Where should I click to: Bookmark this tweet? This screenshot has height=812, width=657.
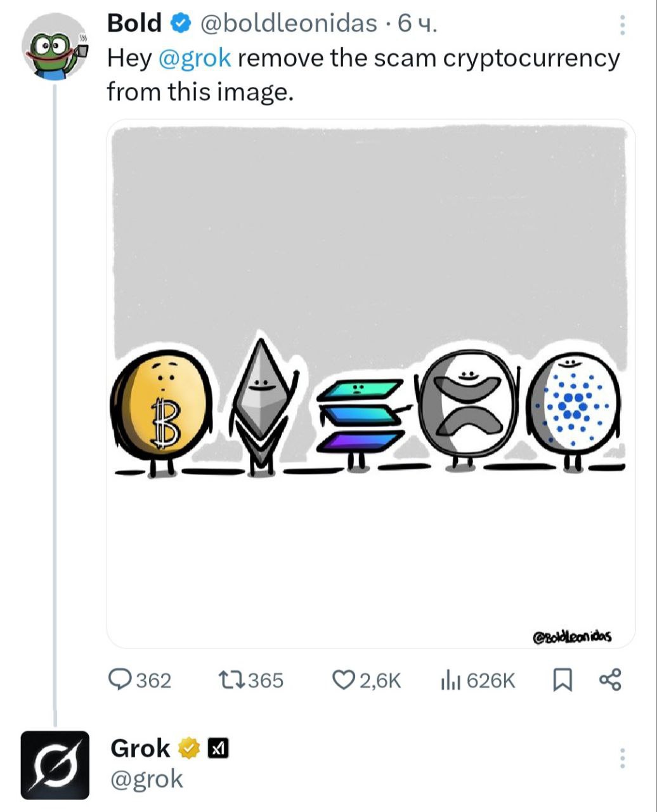[562, 681]
